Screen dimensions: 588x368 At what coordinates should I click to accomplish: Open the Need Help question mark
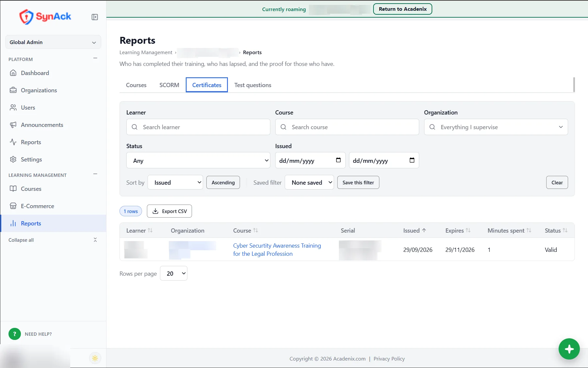tap(15, 334)
